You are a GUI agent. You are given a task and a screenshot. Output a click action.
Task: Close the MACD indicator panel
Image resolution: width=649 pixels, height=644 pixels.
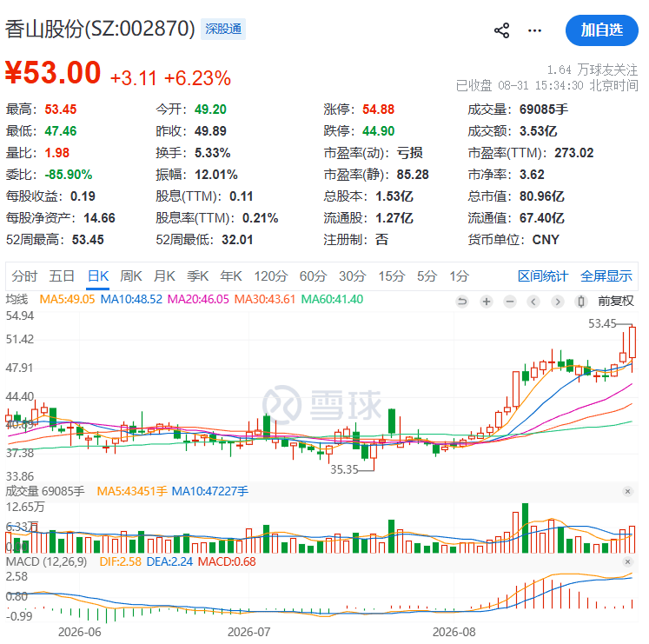click(627, 562)
